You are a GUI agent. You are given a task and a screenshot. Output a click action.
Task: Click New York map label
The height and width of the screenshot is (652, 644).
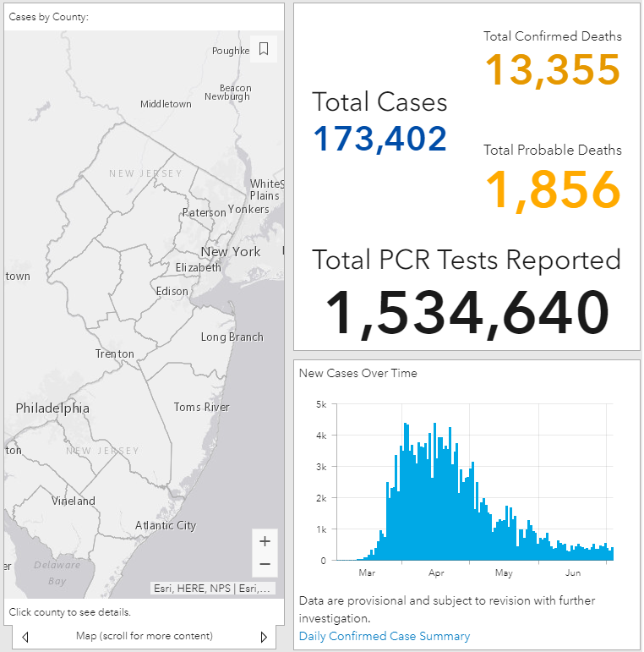231,251
